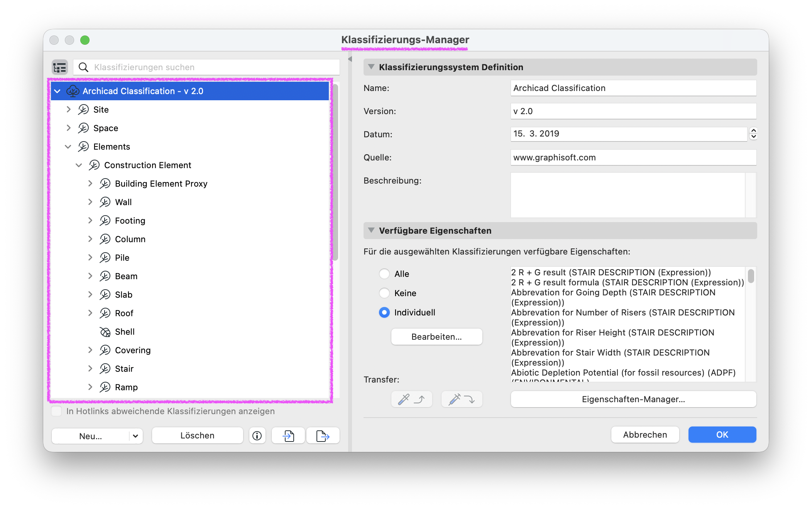Click the inject properties syringe button
Viewport: 812px width, 509px height.
click(462, 399)
